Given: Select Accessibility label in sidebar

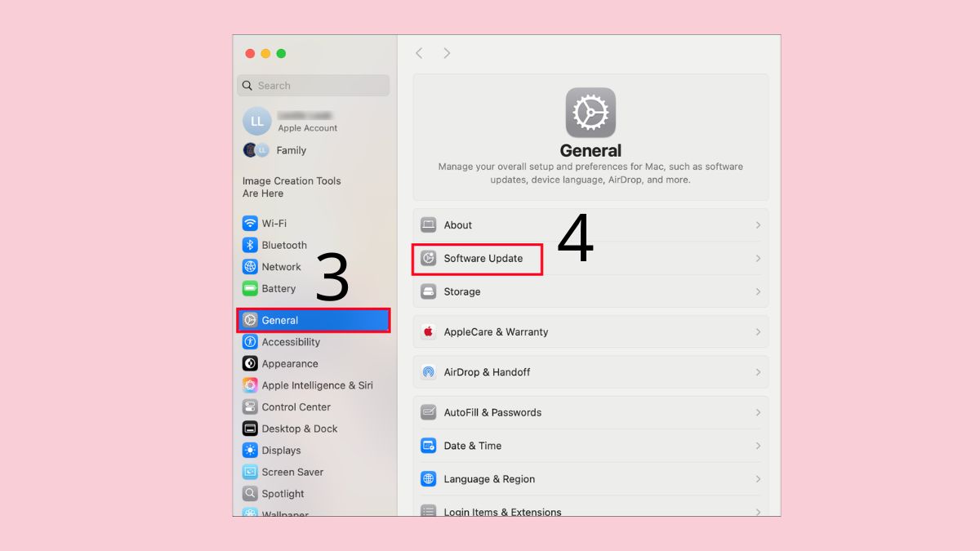Looking at the screenshot, I should (x=291, y=342).
